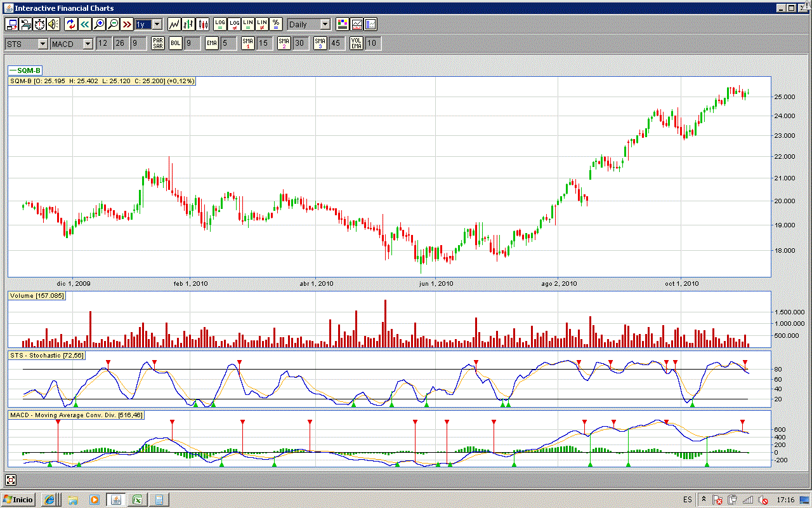Screen dimensions: 812x508
Task: Open Excel from the taskbar
Action: [x=136, y=500]
